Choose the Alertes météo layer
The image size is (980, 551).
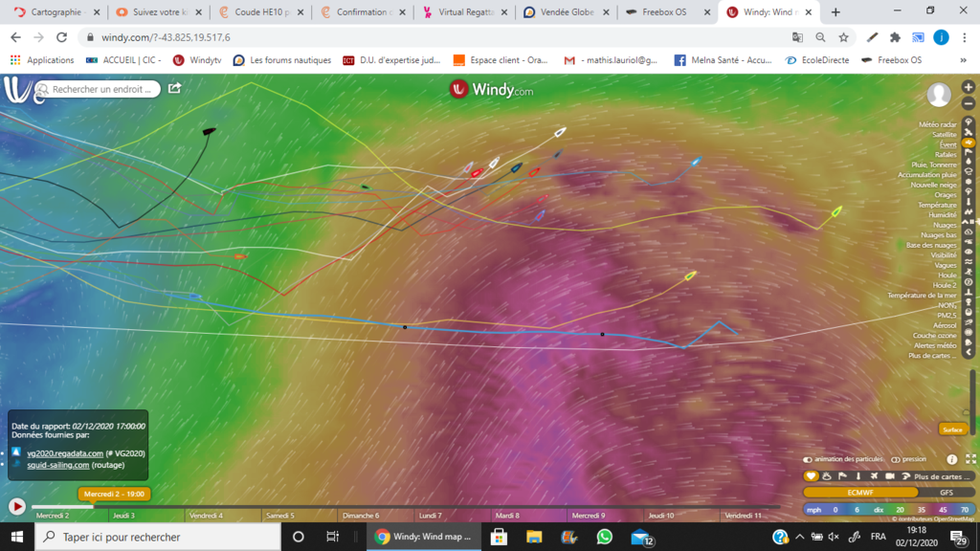[x=935, y=345]
